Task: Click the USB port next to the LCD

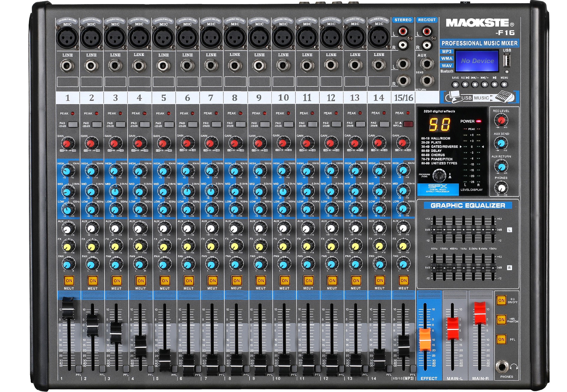Action: (x=507, y=60)
